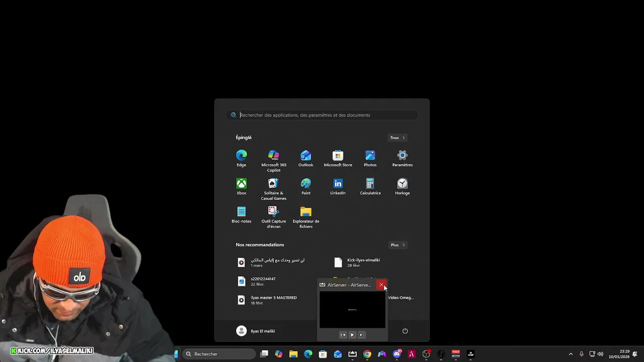The image size is (644, 362).
Task: Open Outlook from pinned apps
Action: [306, 158]
